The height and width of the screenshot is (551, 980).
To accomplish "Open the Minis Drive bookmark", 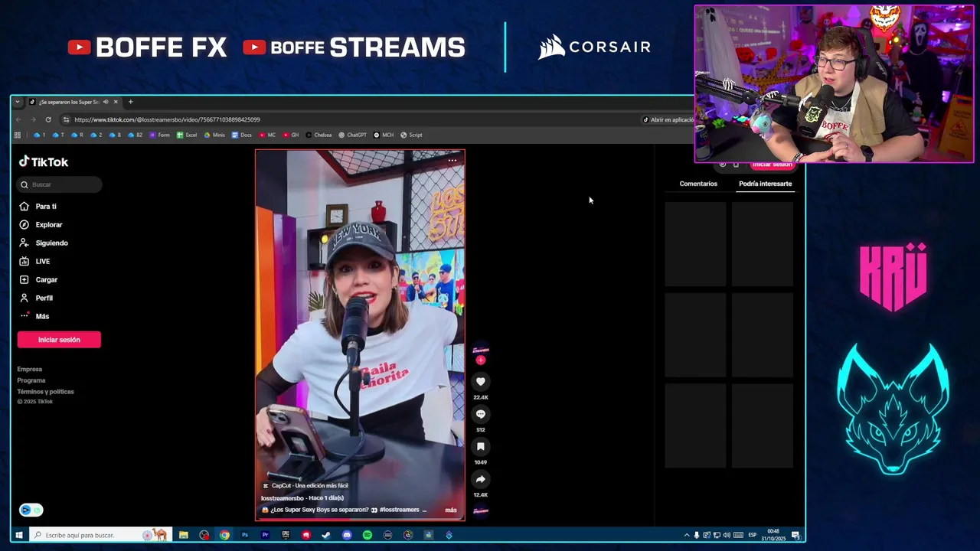I will 214,135.
